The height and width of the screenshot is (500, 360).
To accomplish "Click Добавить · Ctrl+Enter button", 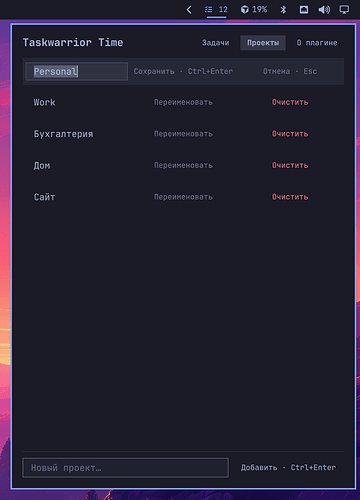I will 288,468.
